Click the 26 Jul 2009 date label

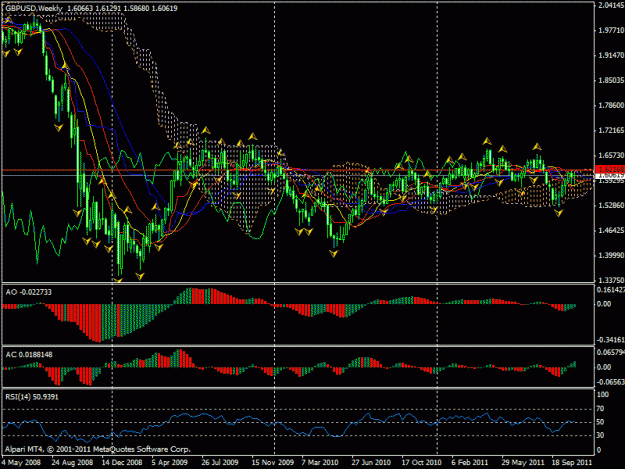coord(220,462)
